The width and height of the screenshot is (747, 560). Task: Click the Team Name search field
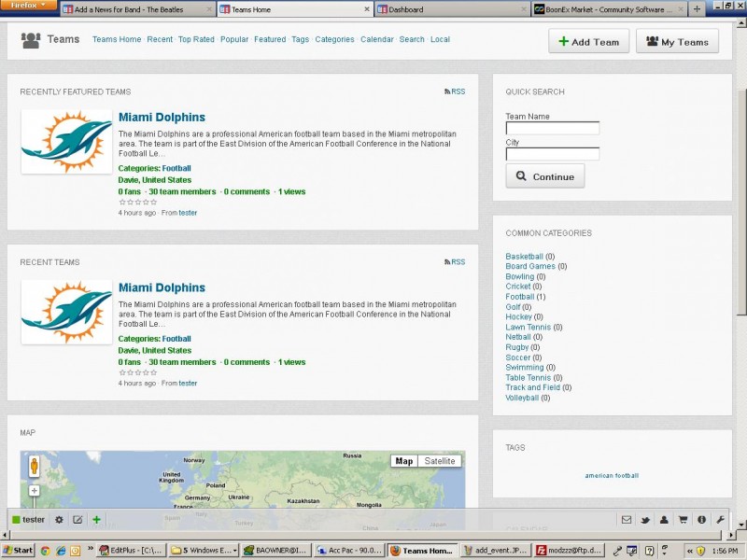point(553,128)
